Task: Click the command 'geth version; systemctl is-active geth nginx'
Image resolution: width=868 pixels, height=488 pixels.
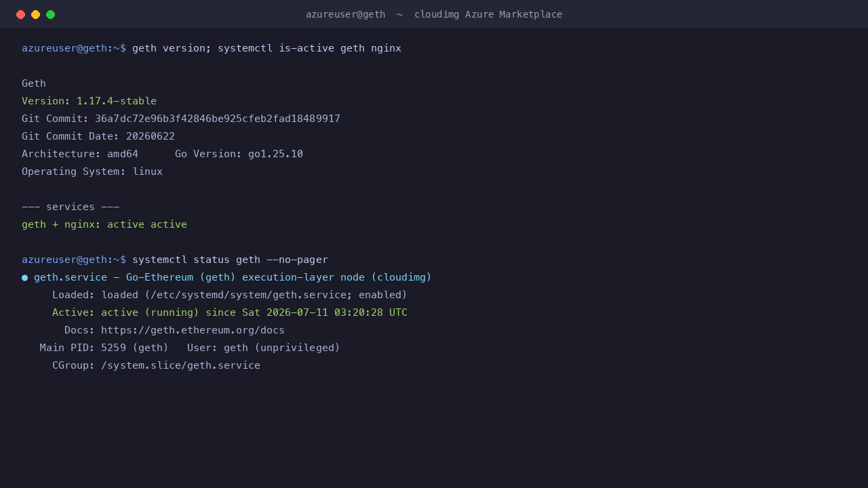Action: (267, 48)
